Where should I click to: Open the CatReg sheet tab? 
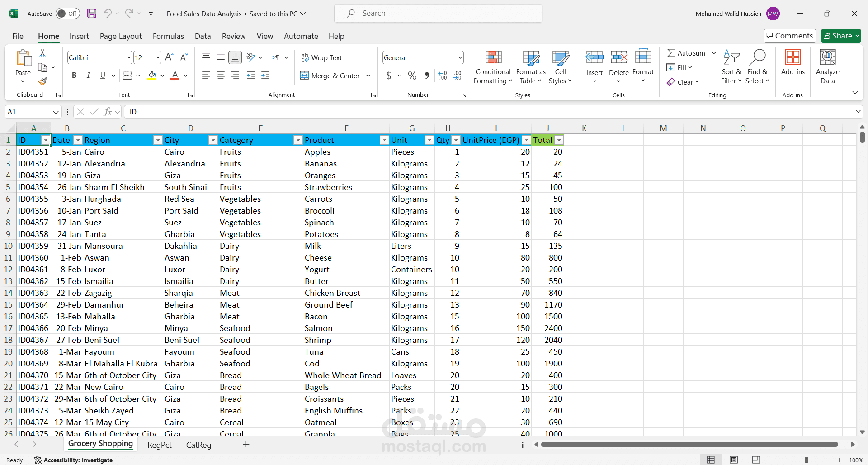coord(199,445)
